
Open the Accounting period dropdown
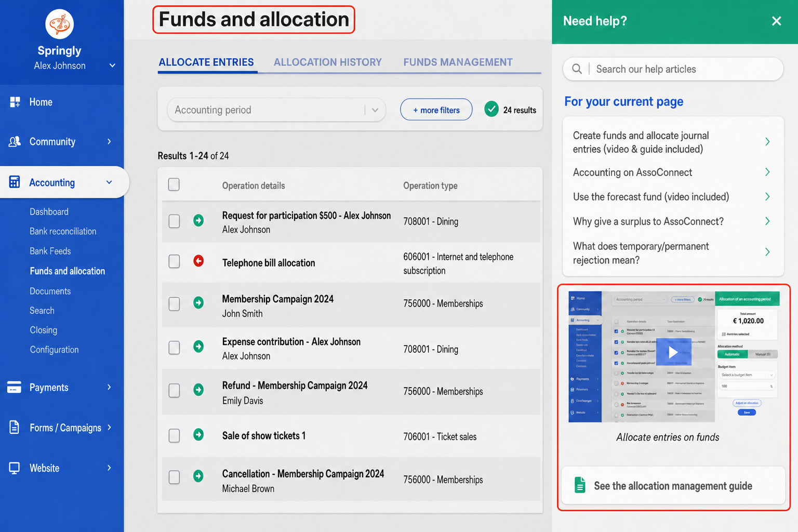(x=276, y=110)
